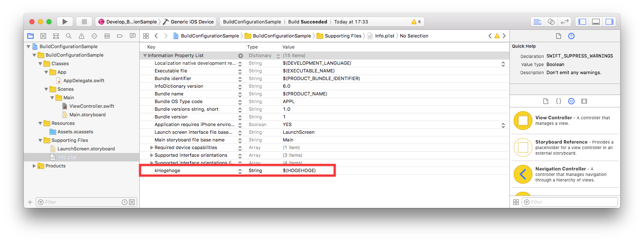The image size is (644, 242).
Task: Switch to the Standard editor
Action: 538,22
